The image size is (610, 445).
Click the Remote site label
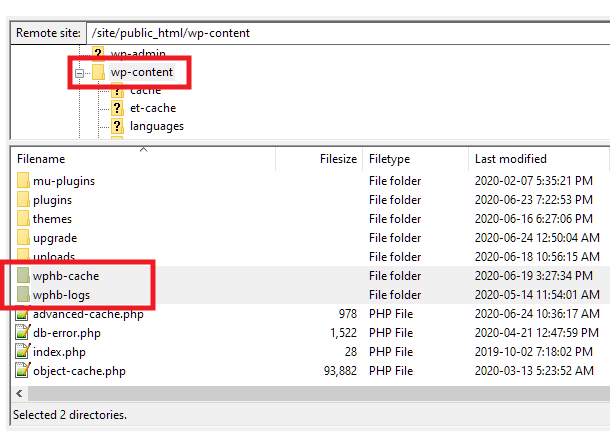[x=48, y=33]
